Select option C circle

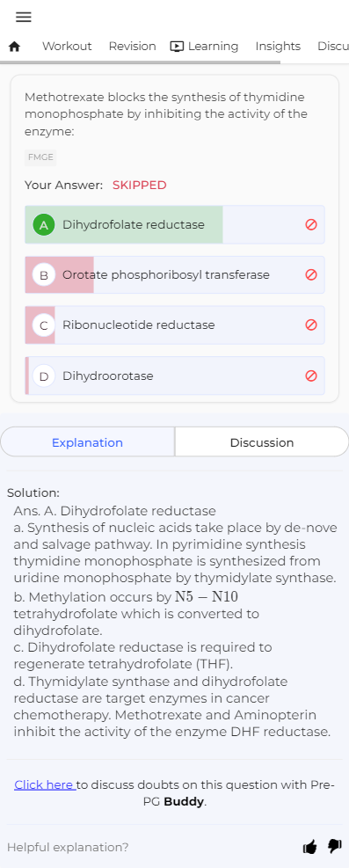pyautogui.click(x=44, y=325)
